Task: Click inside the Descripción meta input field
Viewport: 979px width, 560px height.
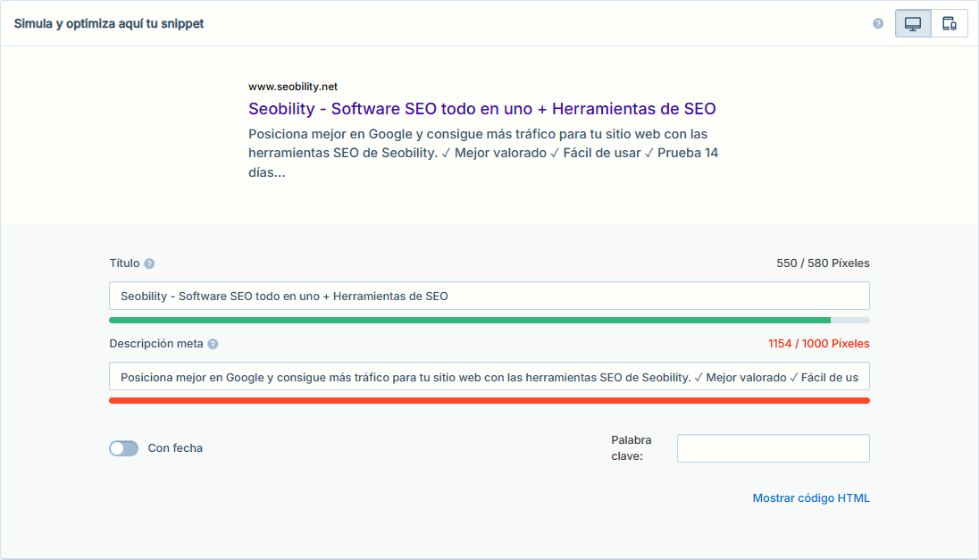Action: point(489,376)
